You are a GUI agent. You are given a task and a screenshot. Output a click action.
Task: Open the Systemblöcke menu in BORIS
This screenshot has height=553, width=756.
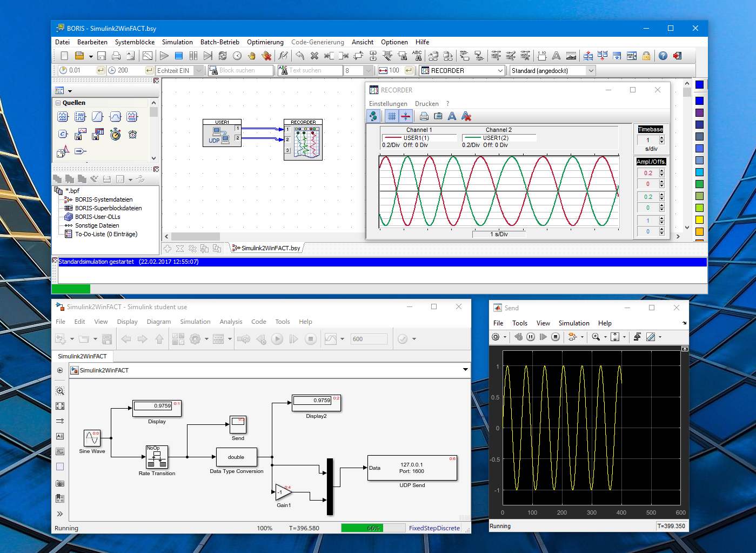[x=135, y=42]
